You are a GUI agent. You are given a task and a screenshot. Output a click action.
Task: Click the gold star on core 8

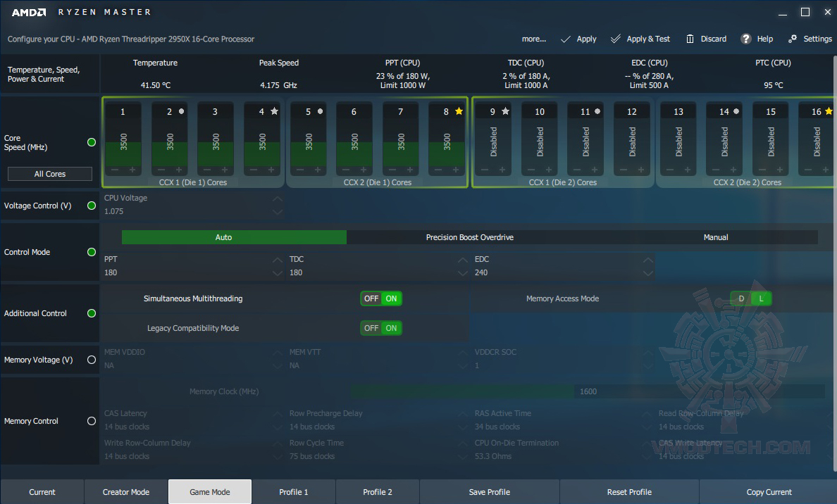pos(459,111)
